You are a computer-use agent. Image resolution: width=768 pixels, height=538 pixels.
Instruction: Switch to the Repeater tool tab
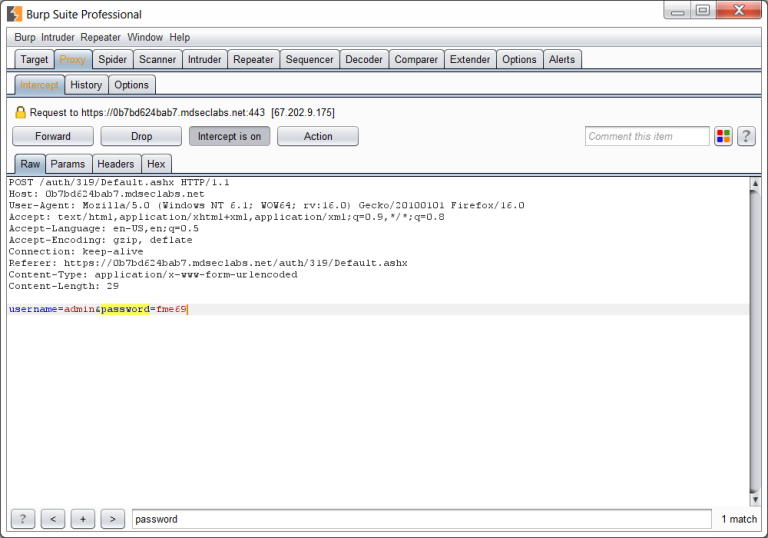coord(253,60)
